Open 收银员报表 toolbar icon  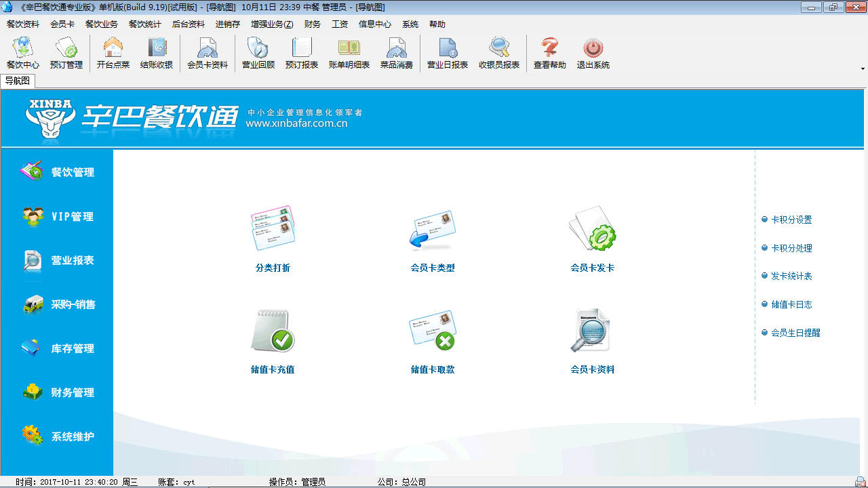coord(499,54)
